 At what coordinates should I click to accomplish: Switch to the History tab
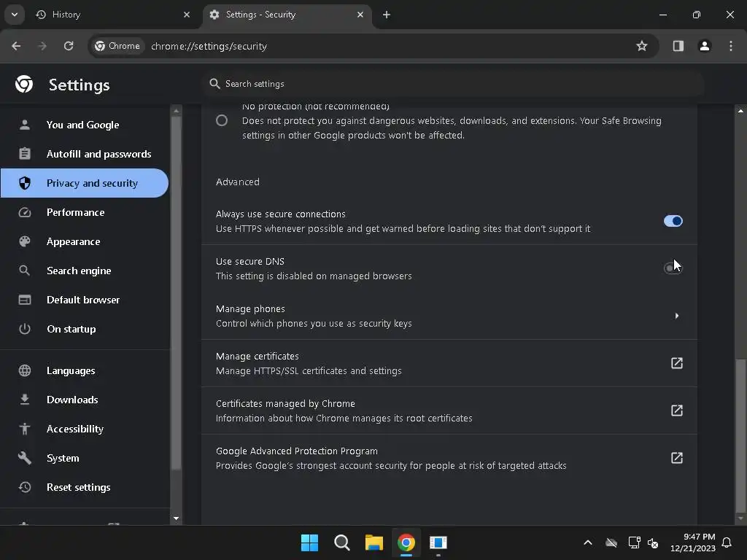[113, 15]
